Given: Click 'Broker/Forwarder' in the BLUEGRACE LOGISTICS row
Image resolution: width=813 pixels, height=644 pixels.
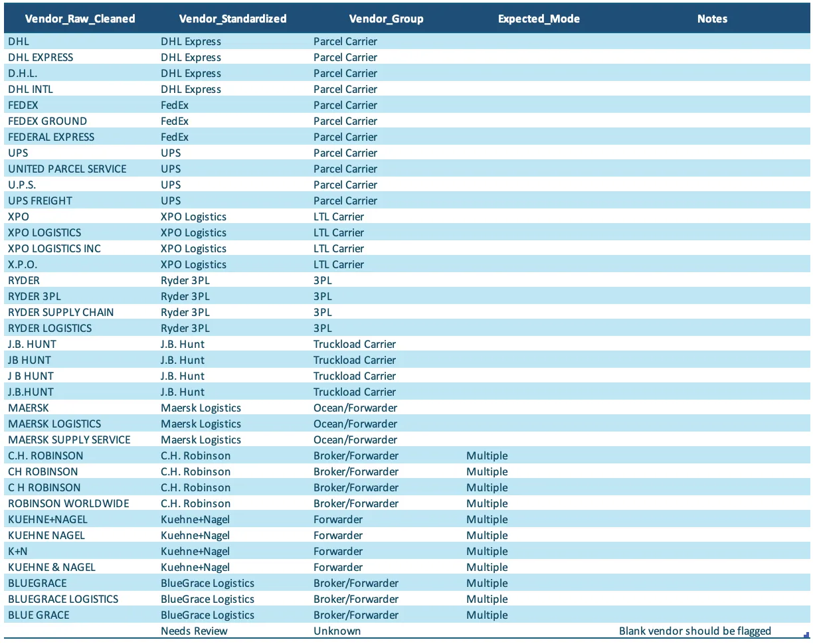Looking at the screenshot, I should tap(356, 599).
